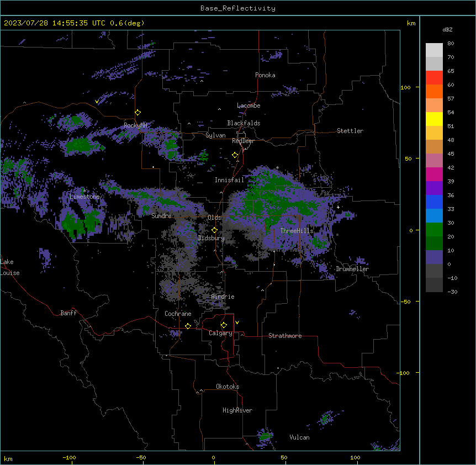Image resolution: width=476 pixels, height=465 pixels.
Task: Click the km unit label beside the timestamp
Action: [411, 23]
